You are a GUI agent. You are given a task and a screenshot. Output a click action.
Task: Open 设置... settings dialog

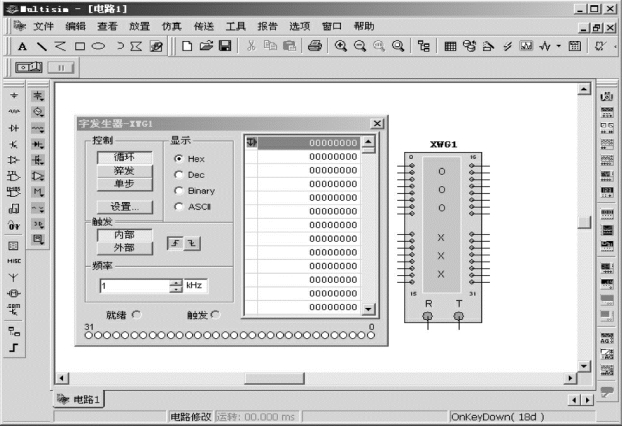pos(125,207)
